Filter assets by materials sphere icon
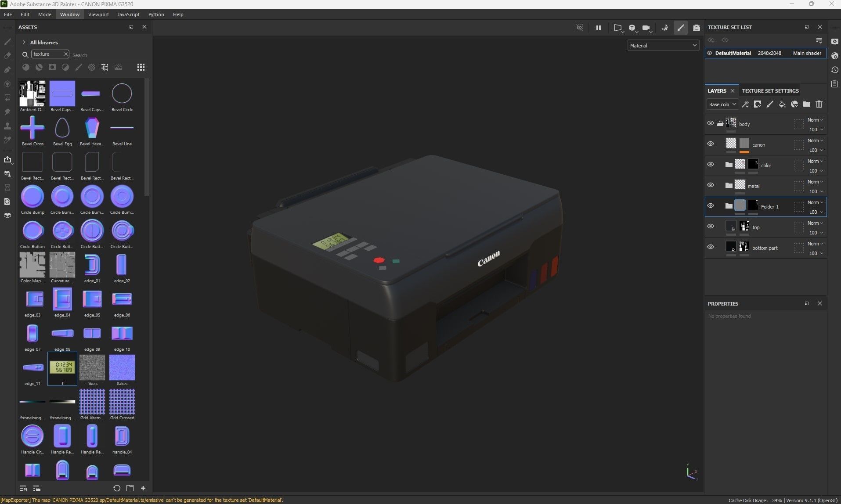The image size is (841, 504). (x=26, y=67)
